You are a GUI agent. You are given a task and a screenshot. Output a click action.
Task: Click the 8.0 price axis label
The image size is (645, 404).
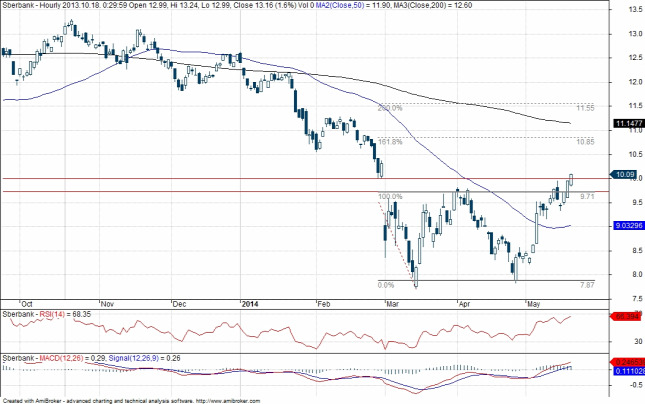tap(636, 274)
